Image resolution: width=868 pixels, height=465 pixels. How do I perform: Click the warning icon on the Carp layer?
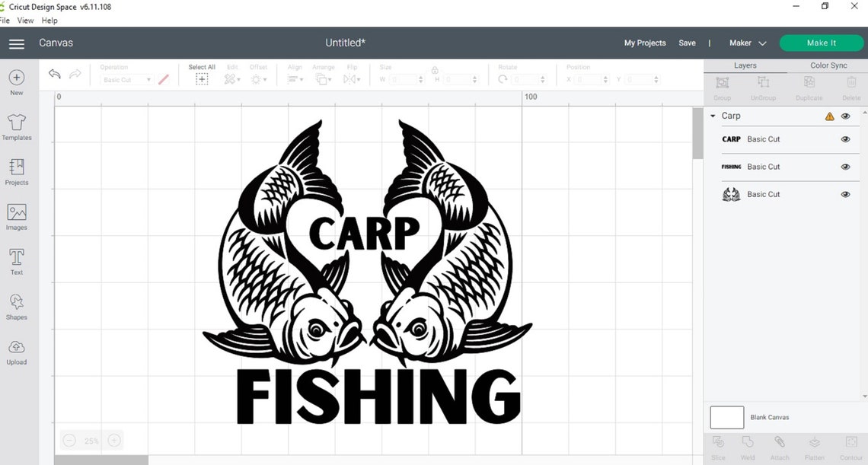click(829, 116)
